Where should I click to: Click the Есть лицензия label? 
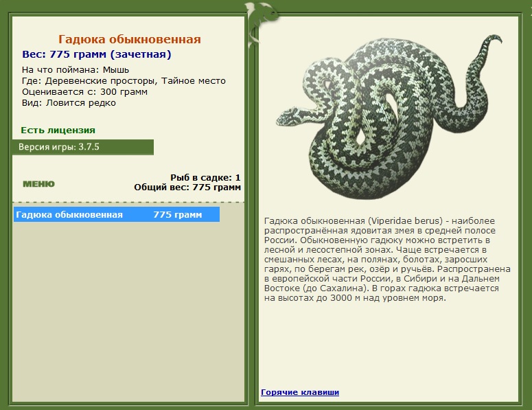click(58, 130)
